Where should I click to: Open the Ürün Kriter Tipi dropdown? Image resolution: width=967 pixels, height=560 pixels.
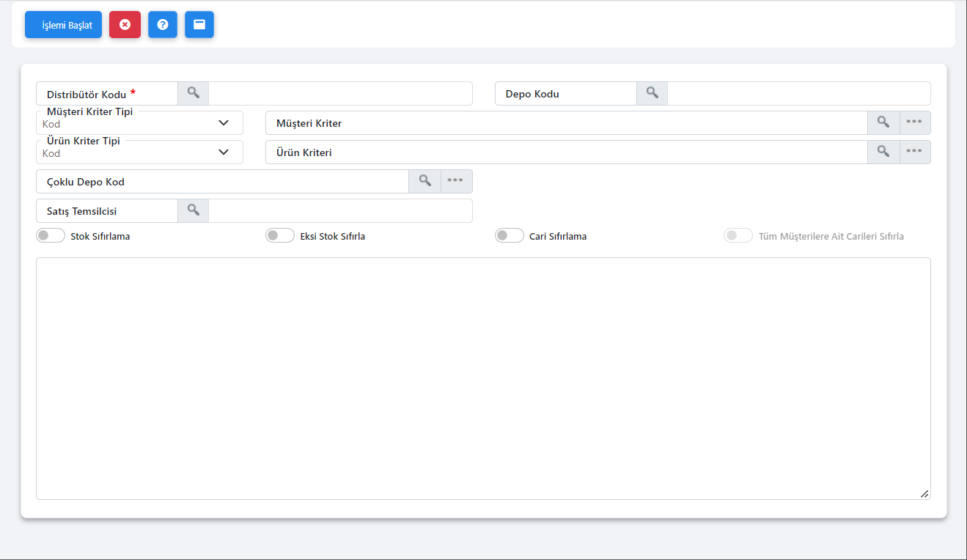pos(139,152)
